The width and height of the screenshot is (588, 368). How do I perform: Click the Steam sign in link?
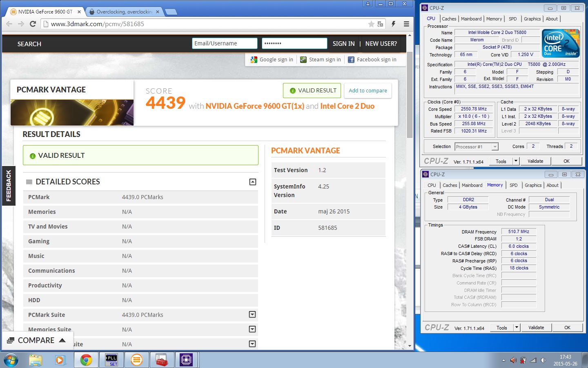[325, 60]
